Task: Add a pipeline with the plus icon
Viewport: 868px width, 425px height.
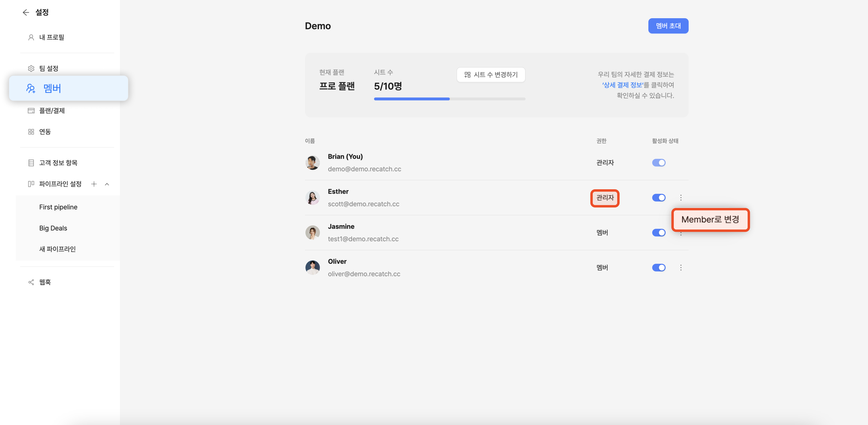Action: [94, 184]
